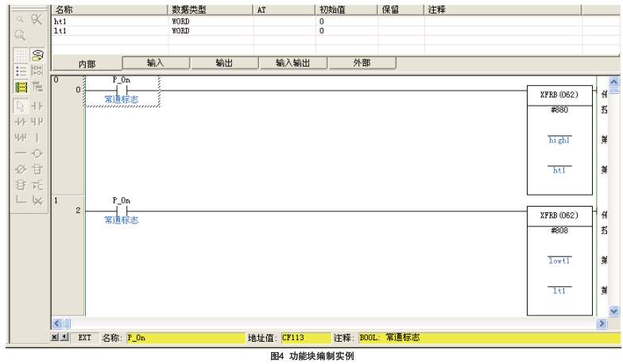Select the normally open contact tool
The height and width of the screenshot is (364, 623).
pyautogui.click(x=37, y=105)
